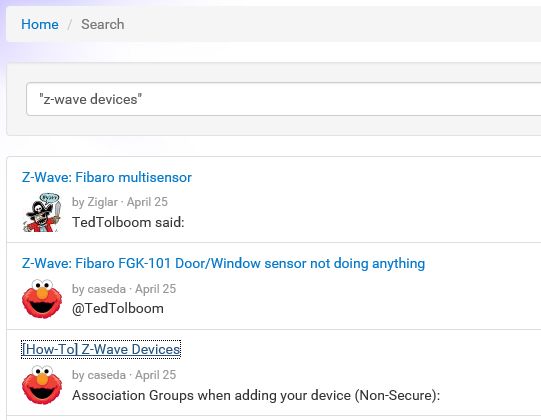Open the Z-Wave: Fibaro multisensor topic
541x420 pixels.
tap(107, 177)
